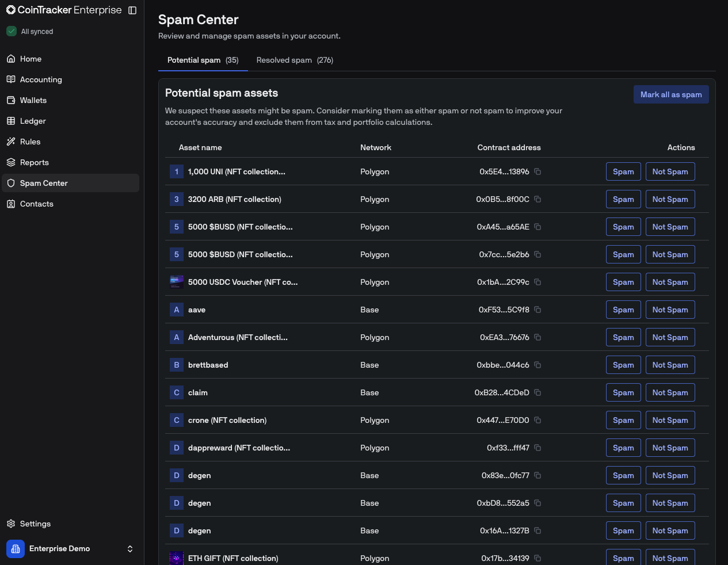Viewport: 728px width, 565px height.
Task: Click the Contacts icon in sidebar
Action: coord(11,204)
